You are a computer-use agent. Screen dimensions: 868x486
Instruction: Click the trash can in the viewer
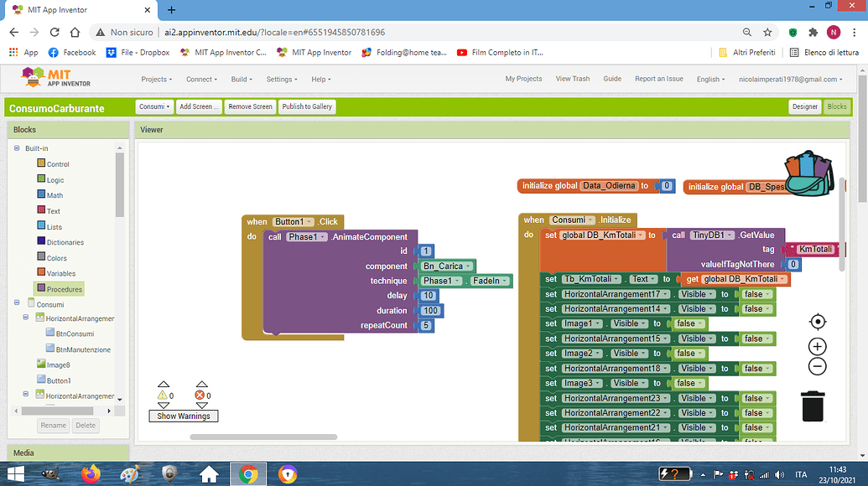[x=813, y=406]
